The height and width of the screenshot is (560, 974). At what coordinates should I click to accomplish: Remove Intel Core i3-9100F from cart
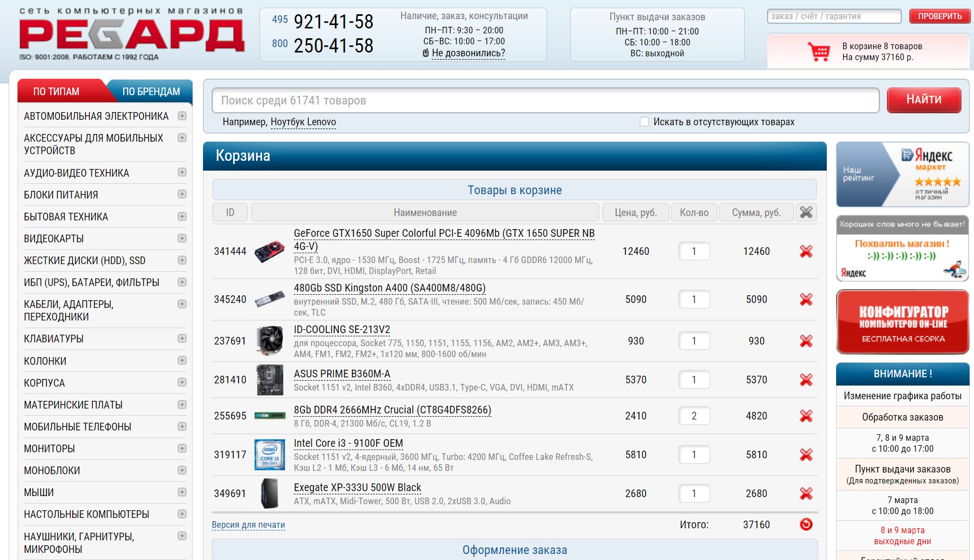[x=805, y=455]
